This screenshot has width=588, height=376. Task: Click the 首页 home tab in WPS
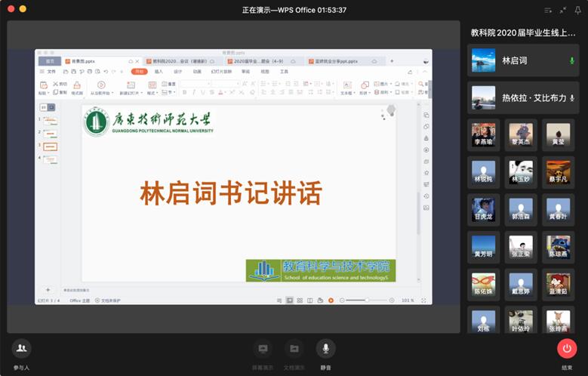[x=50, y=61]
